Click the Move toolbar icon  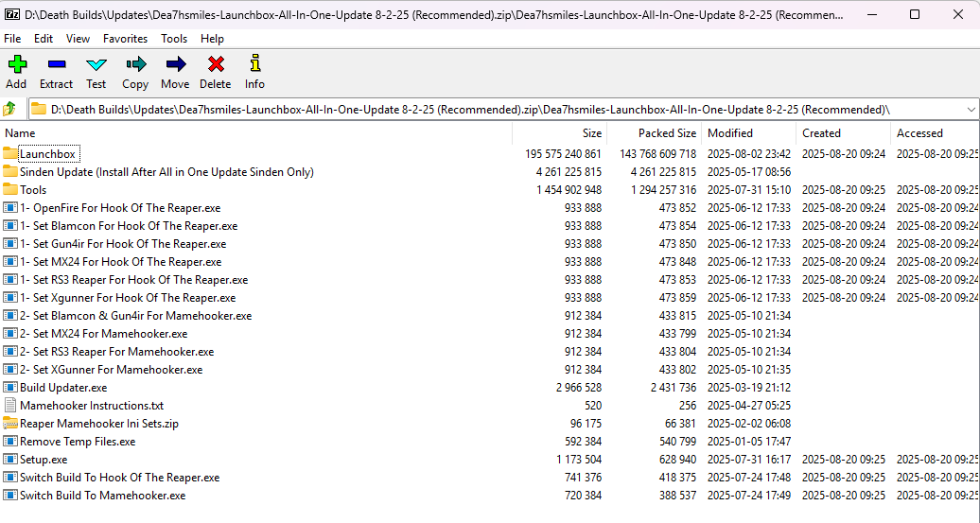click(175, 64)
